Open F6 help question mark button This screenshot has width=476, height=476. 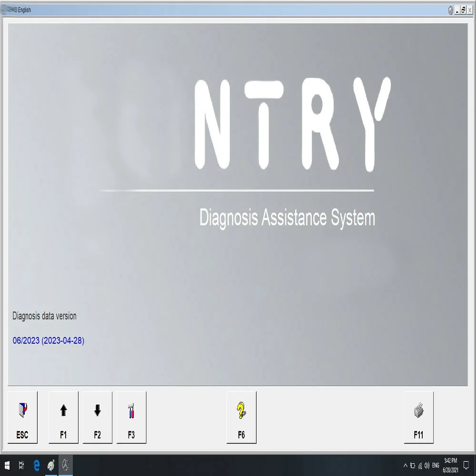tap(241, 417)
